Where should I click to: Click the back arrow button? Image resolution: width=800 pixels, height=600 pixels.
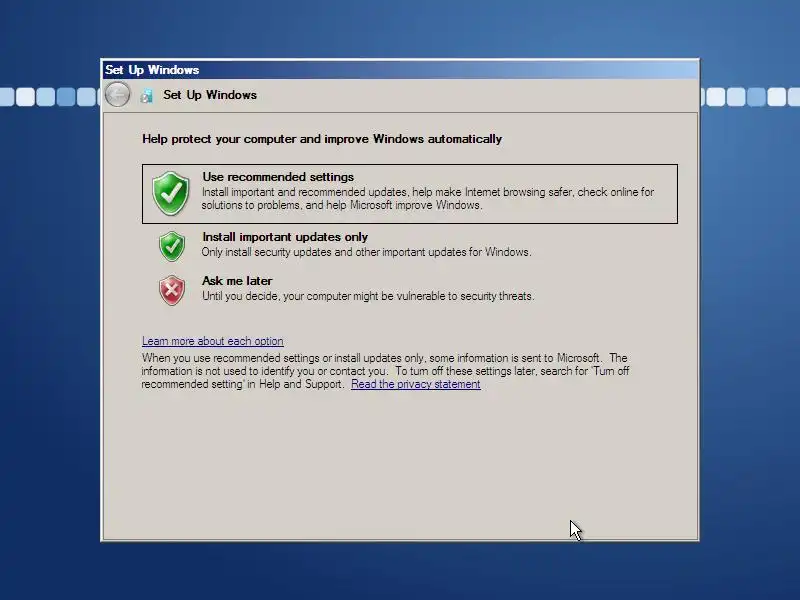coord(117,94)
